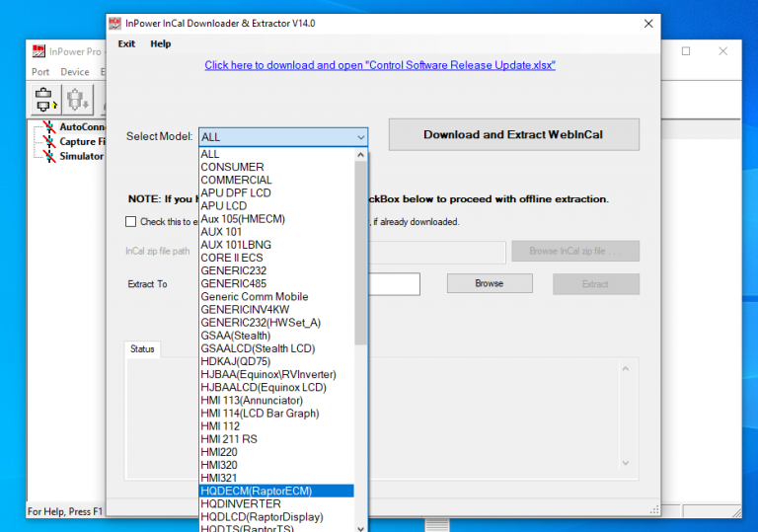Open the Help menu
Screen dimensions: 758x532
point(161,44)
